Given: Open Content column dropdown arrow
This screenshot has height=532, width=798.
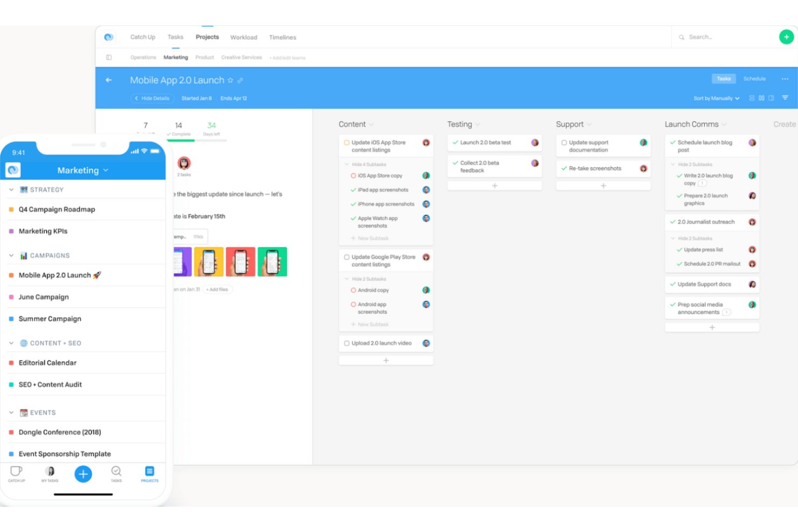Looking at the screenshot, I should 371,125.
